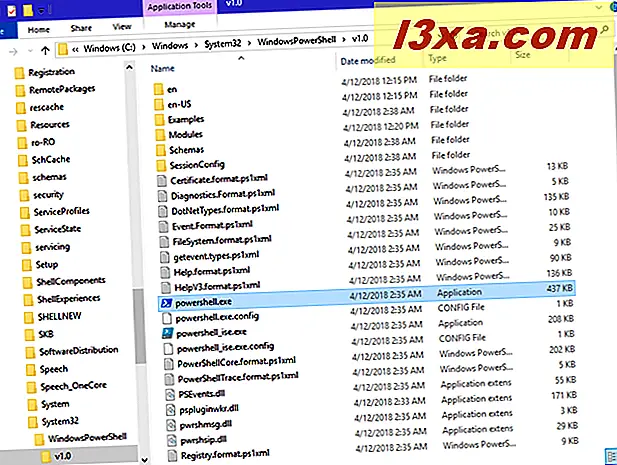Click navigation pane scroll down arrow
The width and height of the screenshot is (617, 465).
tap(144, 459)
